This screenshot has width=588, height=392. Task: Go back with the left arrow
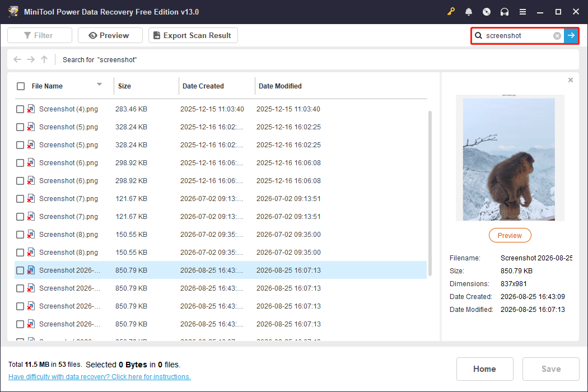(17, 60)
